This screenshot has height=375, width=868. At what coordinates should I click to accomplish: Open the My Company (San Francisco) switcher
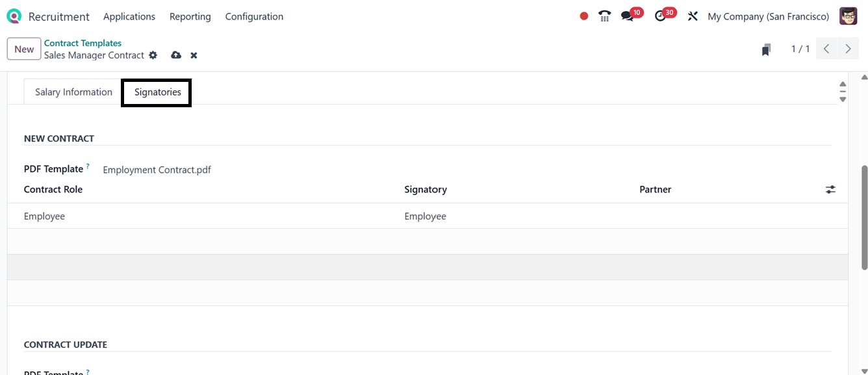768,16
